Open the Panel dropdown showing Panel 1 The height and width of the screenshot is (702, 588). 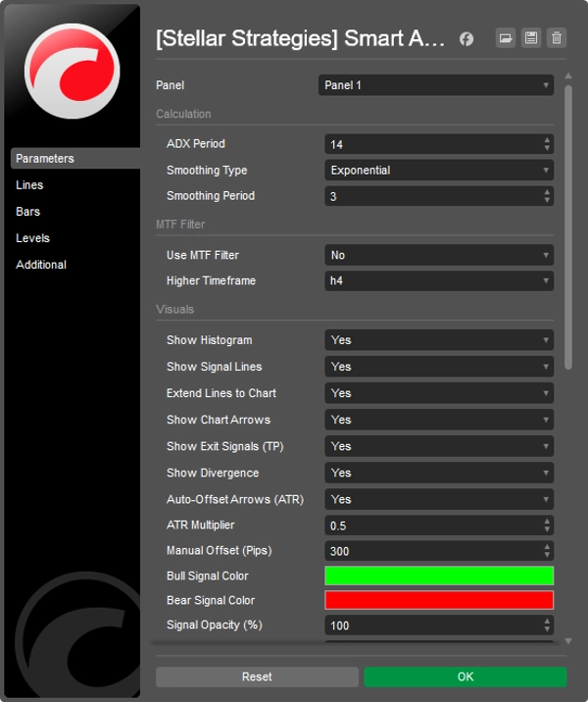[x=436, y=85]
